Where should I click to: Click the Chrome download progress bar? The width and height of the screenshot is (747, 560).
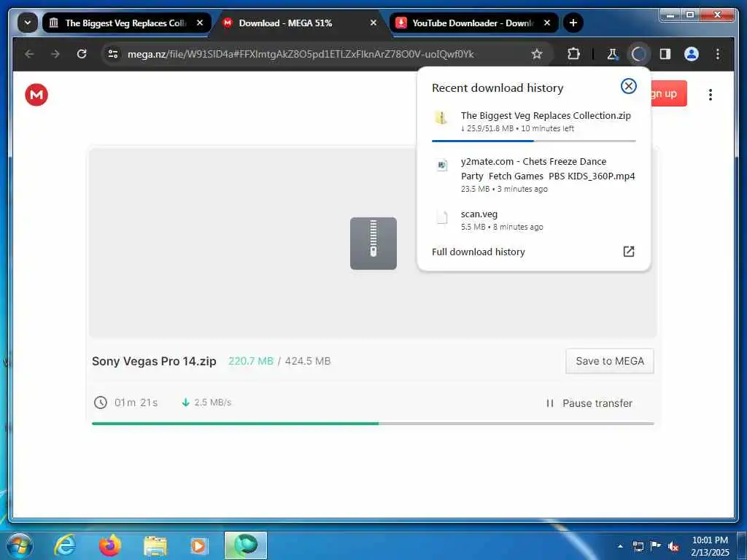[x=533, y=141]
